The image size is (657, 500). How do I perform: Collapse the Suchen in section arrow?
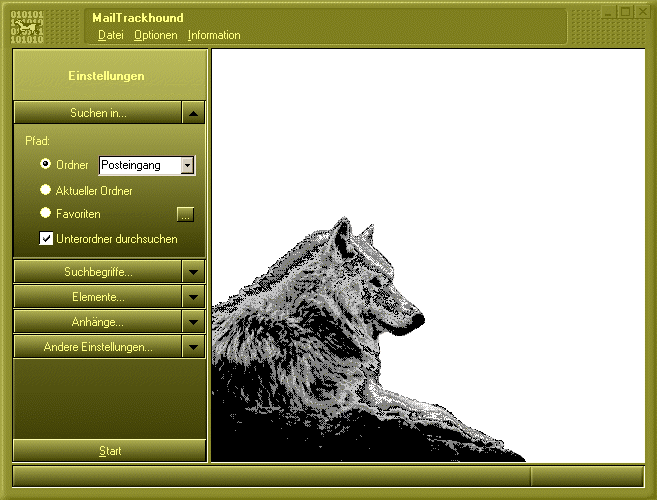(194, 112)
